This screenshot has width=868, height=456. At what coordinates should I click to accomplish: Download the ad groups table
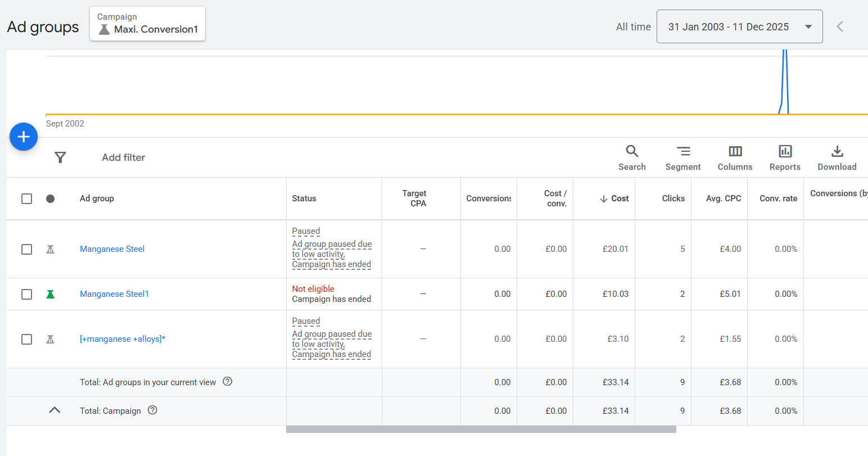click(x=837, y=157)
